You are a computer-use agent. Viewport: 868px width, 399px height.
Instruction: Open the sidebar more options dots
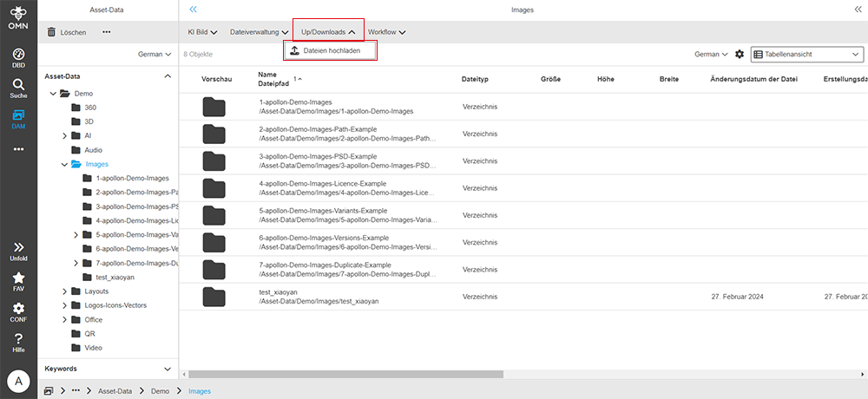point(18,149)
